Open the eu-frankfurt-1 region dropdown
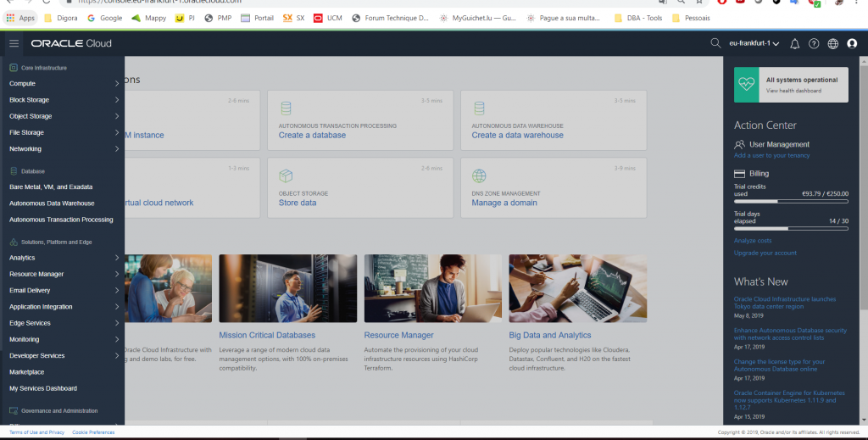Screen dimensions: 868x440 754,43
